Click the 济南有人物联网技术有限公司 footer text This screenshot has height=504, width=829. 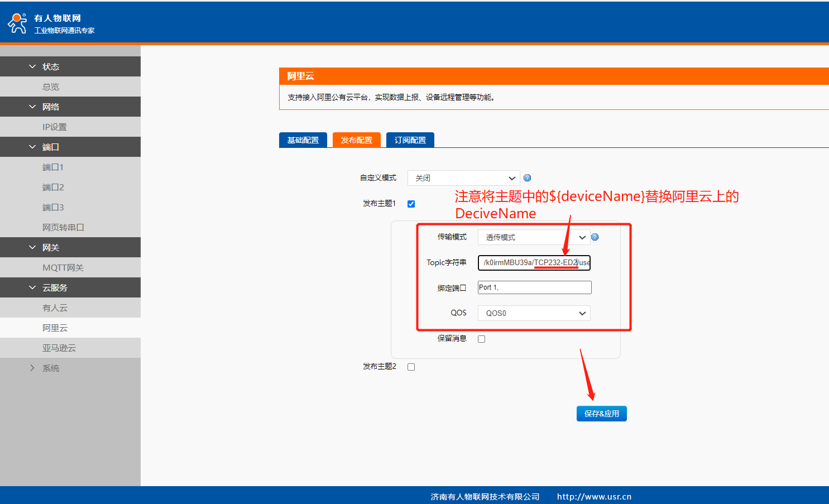tap(485, 497)
